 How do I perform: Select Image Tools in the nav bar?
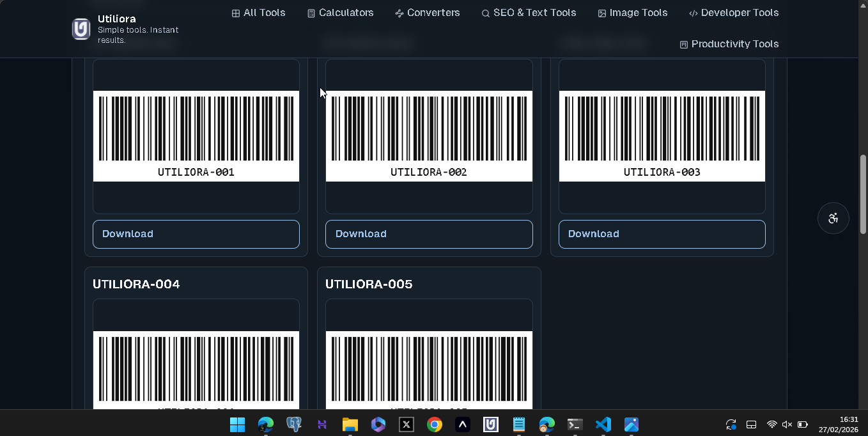point(633,13)
